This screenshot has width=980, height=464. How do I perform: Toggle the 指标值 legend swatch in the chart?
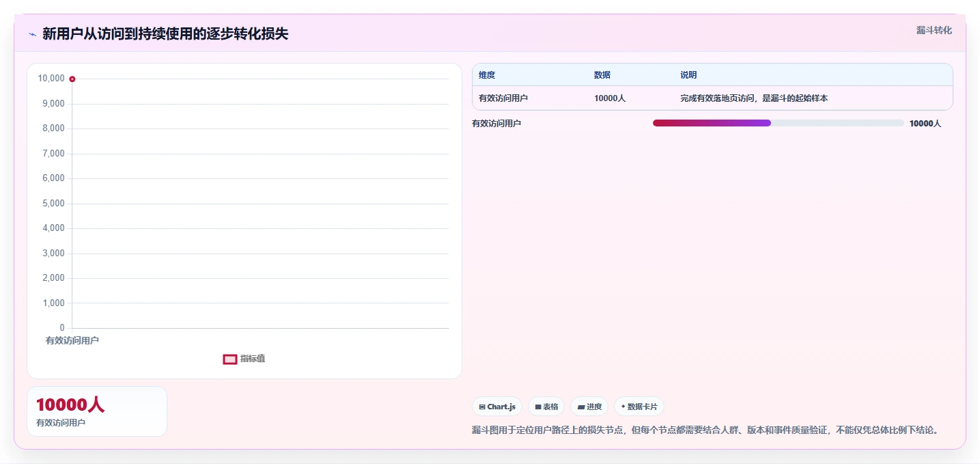(230, 359)
